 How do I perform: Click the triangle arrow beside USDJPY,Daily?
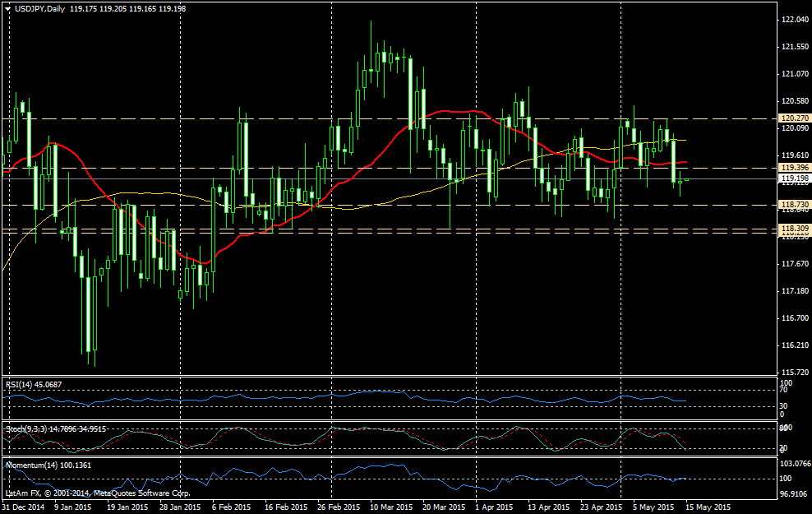(7, 8)
